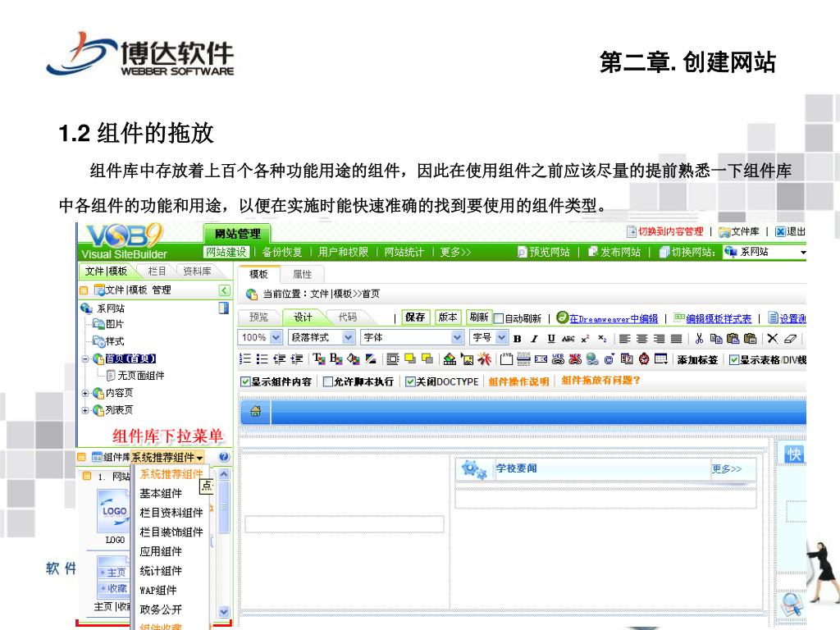Viewport: 840px width, 630px height.
Task: Set background color with B icon
Action: (x=336, y=359)
